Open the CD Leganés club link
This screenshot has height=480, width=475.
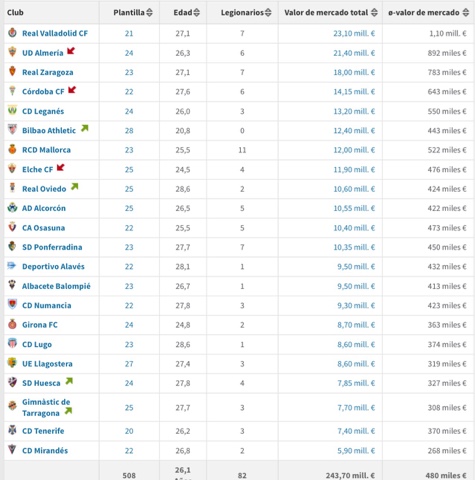pos(43,111)
